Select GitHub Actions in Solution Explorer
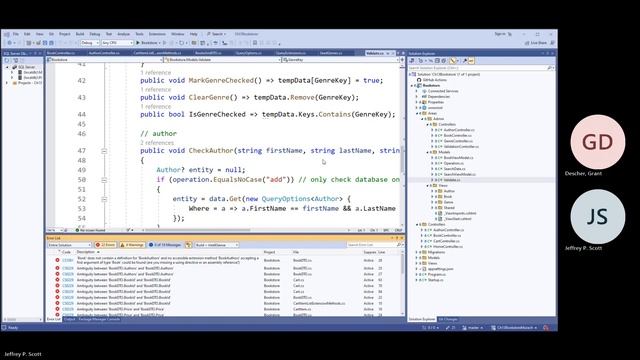 [x=434, y=80]
